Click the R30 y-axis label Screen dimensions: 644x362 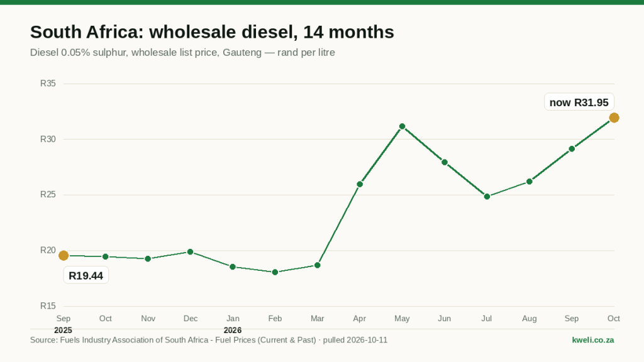pos(48,139)
